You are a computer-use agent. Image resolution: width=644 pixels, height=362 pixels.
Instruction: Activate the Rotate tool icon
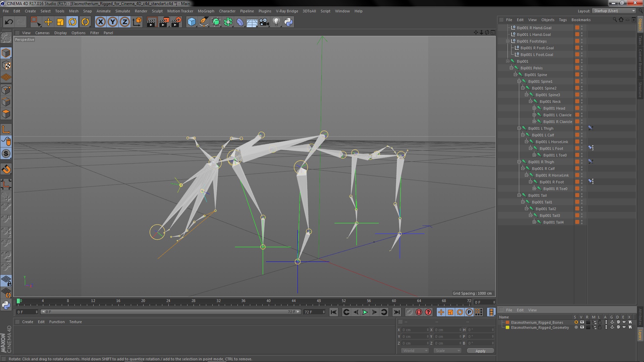point(72,22)
